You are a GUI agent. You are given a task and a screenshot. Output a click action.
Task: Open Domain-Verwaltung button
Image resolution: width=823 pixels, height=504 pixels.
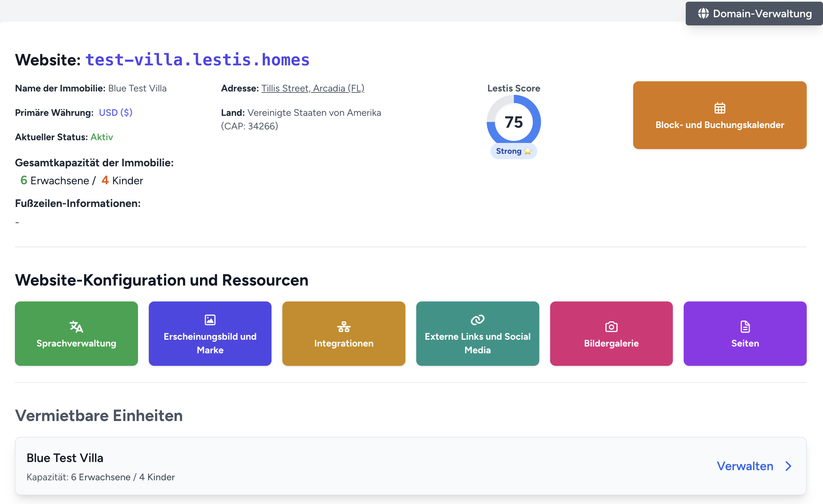tap(754, 14)
